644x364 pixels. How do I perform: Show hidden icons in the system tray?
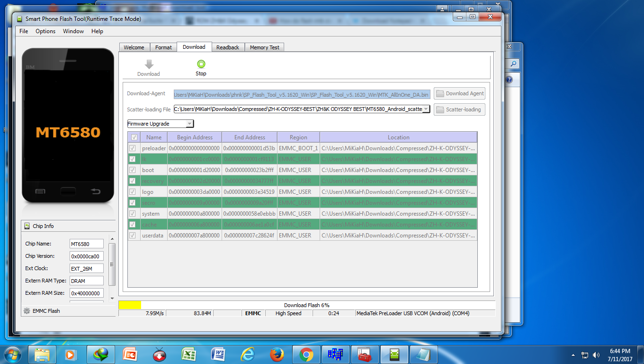(574, 355)
